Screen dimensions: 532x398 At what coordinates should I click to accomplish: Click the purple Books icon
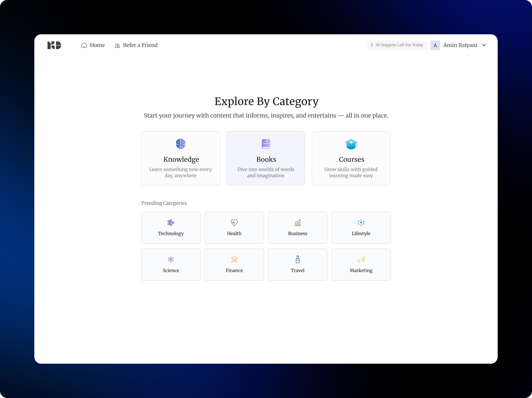266,144
